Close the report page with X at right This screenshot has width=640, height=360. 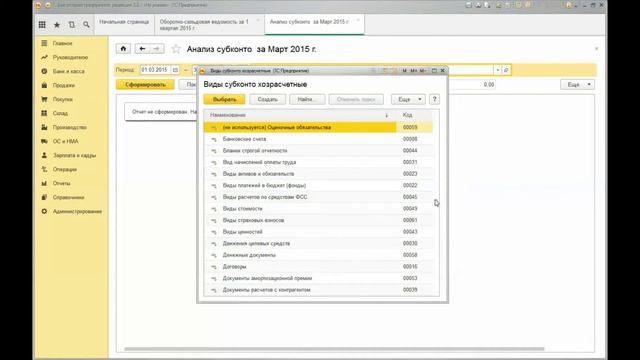click(x=596, y=49)
